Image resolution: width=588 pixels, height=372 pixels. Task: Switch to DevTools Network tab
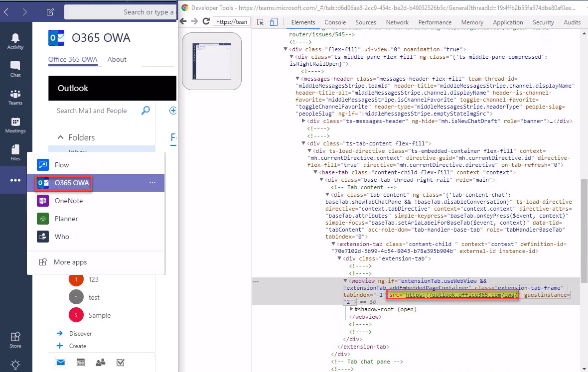(397, 22)
